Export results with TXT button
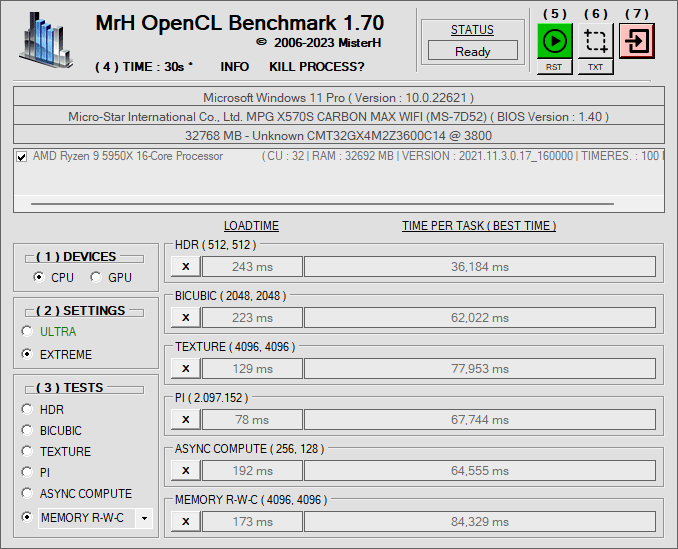 click(595, 67)
